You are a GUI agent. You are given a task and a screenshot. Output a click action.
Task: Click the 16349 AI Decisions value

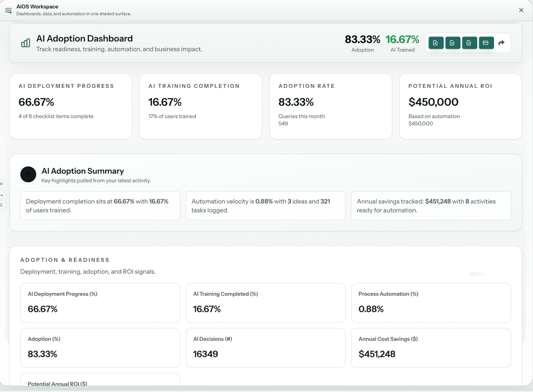coord(205,354)
